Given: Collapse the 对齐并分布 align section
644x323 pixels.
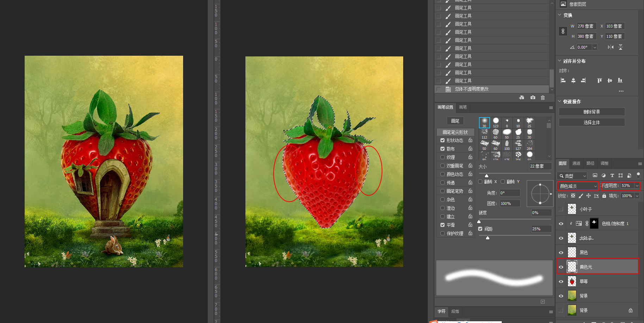Looking at the screenshot, I should 560,61.
